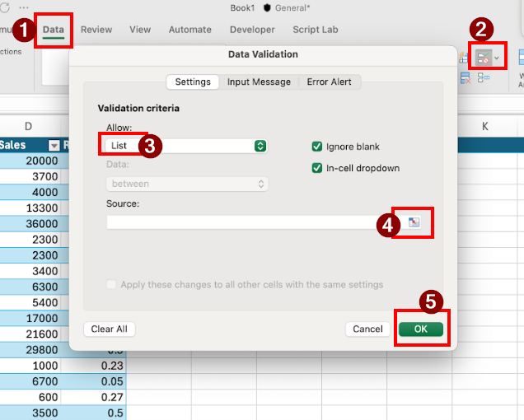
Task: Select the cell containing 4000
Action: coord(30,192)
